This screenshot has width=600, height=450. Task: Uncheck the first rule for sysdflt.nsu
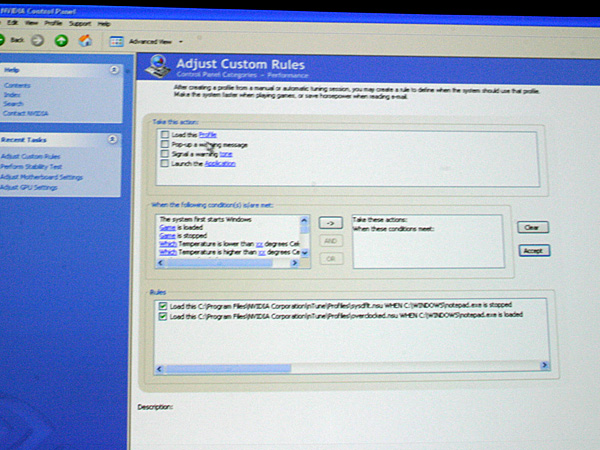tap(161, 305)
